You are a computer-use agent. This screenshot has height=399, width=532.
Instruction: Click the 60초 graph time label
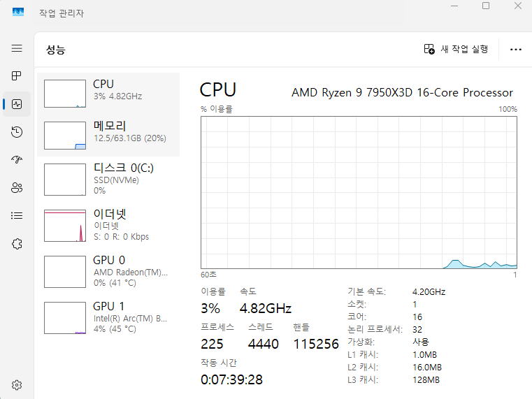(208, 275)
